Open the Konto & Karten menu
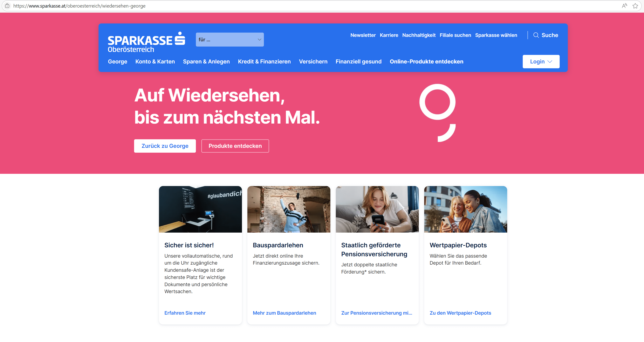 (x=155, y=62)
